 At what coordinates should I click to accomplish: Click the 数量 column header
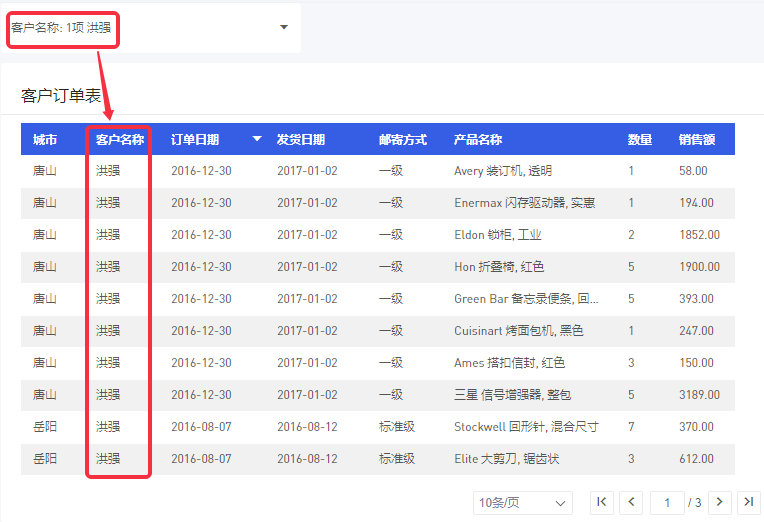tap(640, 140)
